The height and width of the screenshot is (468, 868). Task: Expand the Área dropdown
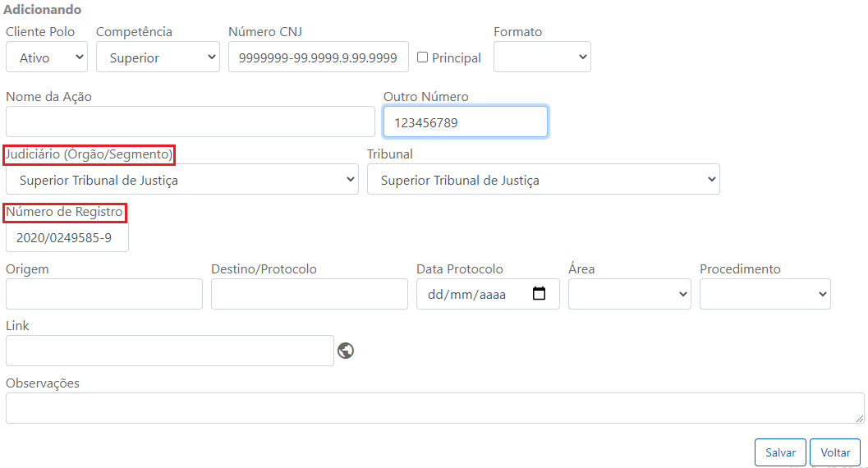pyautogui.click(x=629, y=294)
